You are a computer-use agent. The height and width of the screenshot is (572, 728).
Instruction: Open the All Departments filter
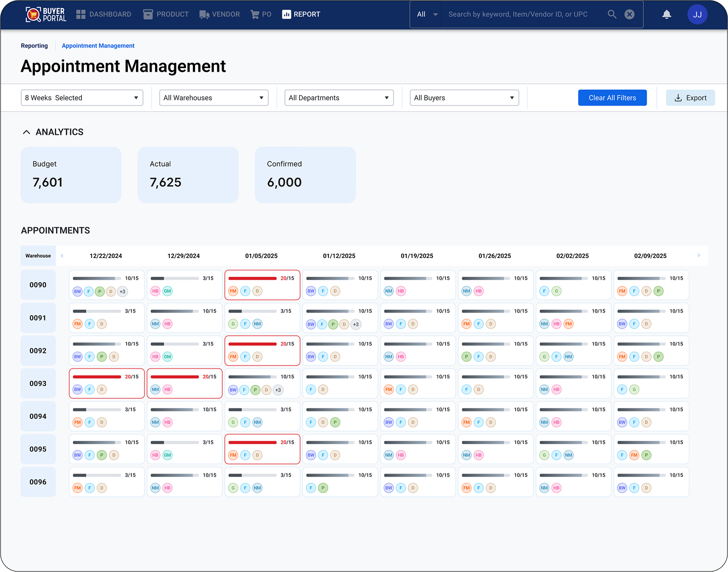(x=339, y=98)
